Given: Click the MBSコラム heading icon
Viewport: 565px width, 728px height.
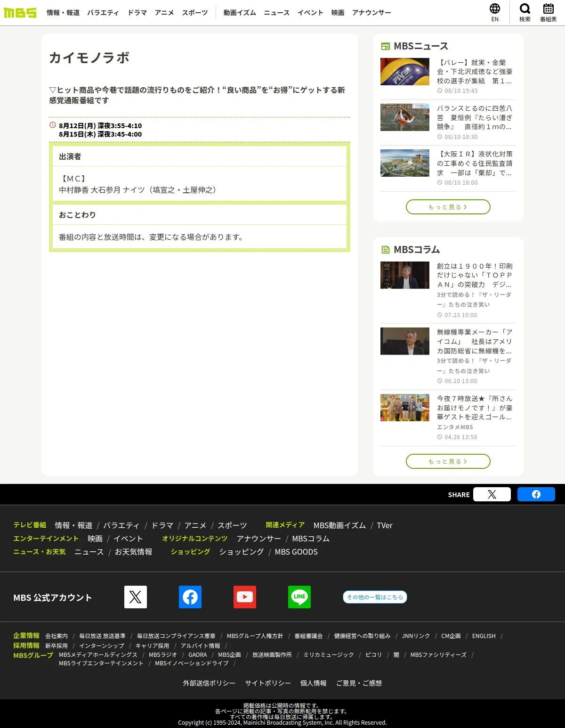Looking at the screenshot, I should click(386, 250).
